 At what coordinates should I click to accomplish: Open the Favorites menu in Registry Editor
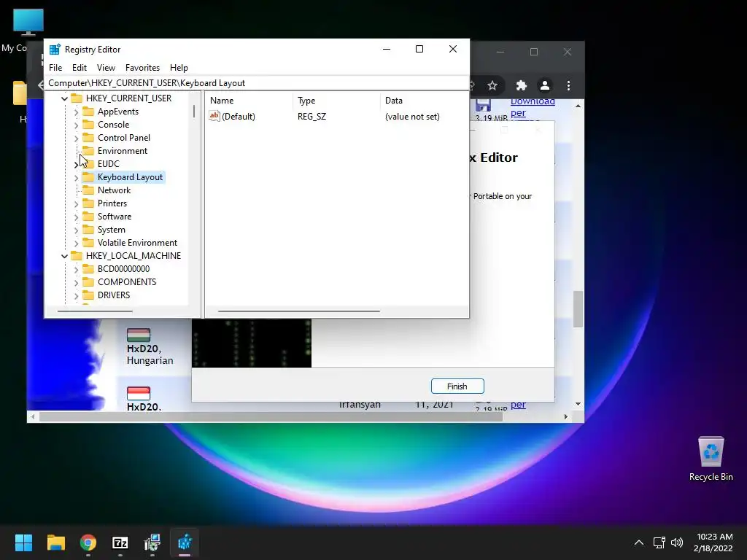tap(142, 68)
